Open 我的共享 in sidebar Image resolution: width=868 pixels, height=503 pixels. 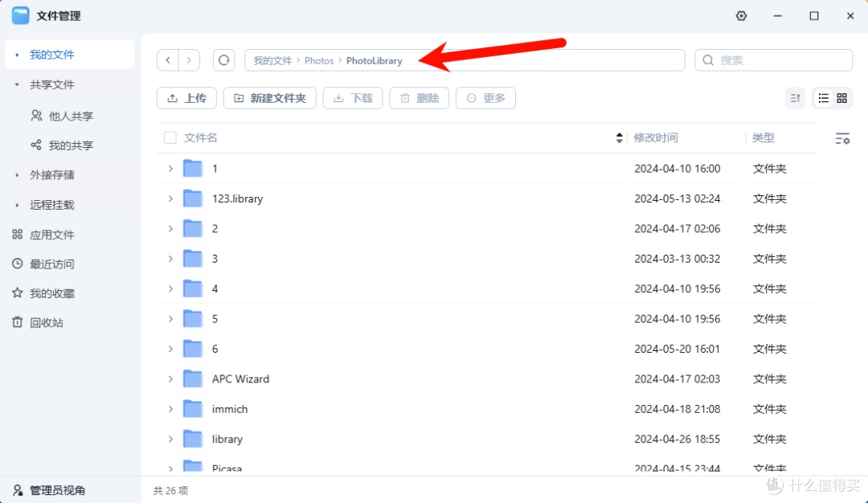[69, 145]
